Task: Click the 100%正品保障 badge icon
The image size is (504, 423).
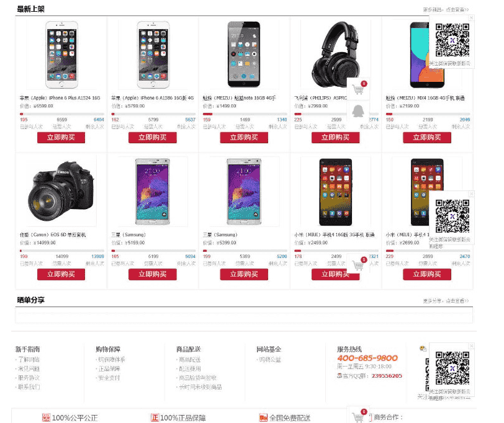Action: coord(155,417)
